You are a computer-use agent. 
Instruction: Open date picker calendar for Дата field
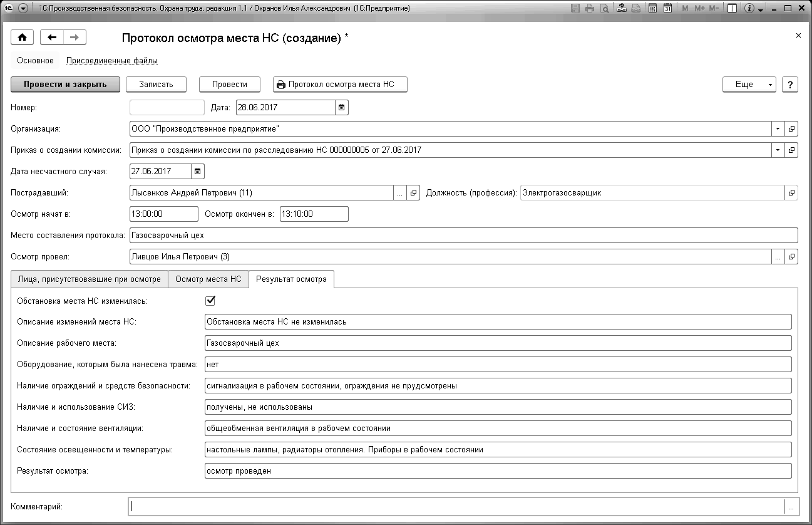pos(342,107)
